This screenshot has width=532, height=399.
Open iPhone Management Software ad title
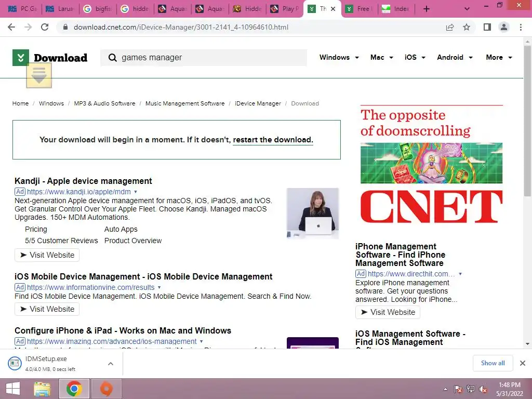click(x=401, y=255)
